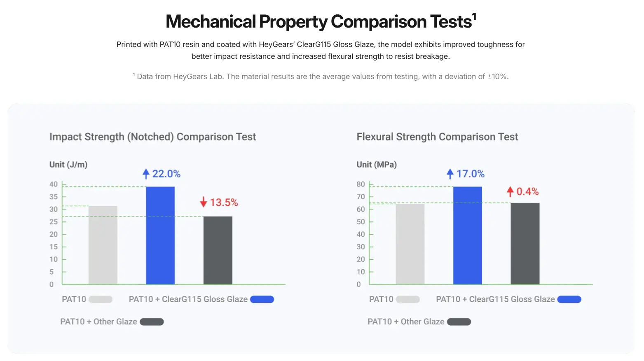Click the blue up arrow beside 17.0%
The height and width of the screenshot is (361, 644).
coord(450,174)
